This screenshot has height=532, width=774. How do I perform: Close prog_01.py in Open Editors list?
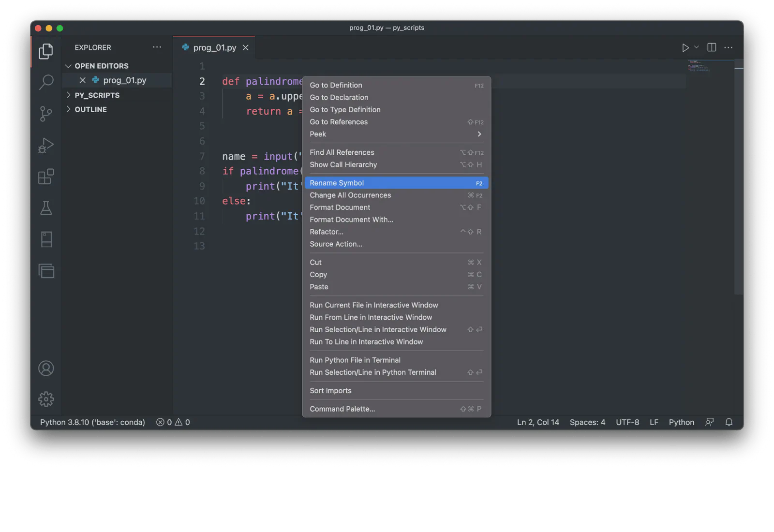[83, 80]
